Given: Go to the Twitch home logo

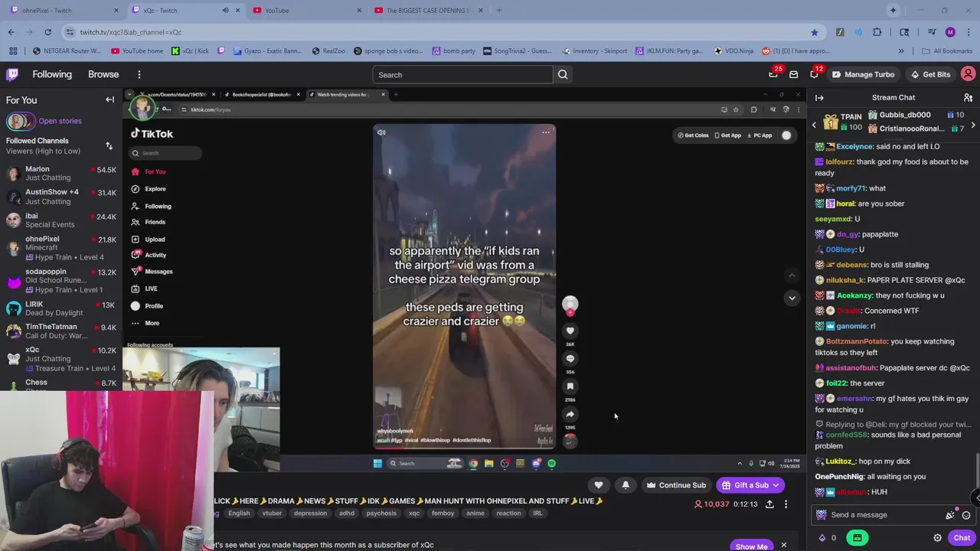Looking at the screenshot, I should coord(13,74).
